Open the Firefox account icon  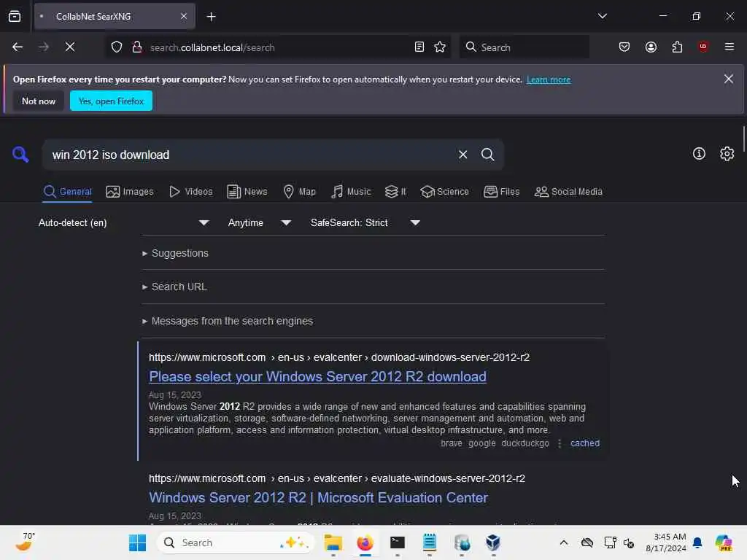click(651, 47)
